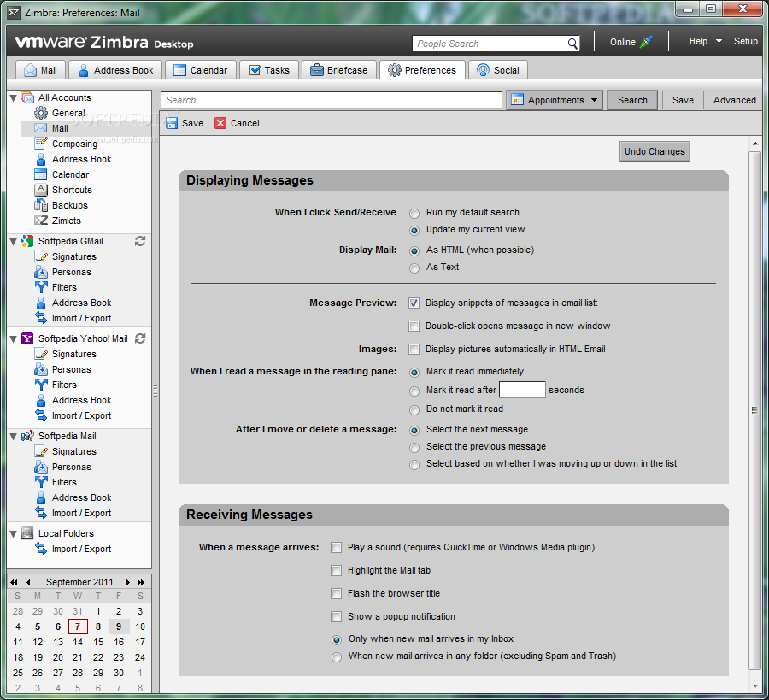The width and height of the screenshot is (769, 700).
Task: Select Run my default search option
Action: (x=414, y=214)
